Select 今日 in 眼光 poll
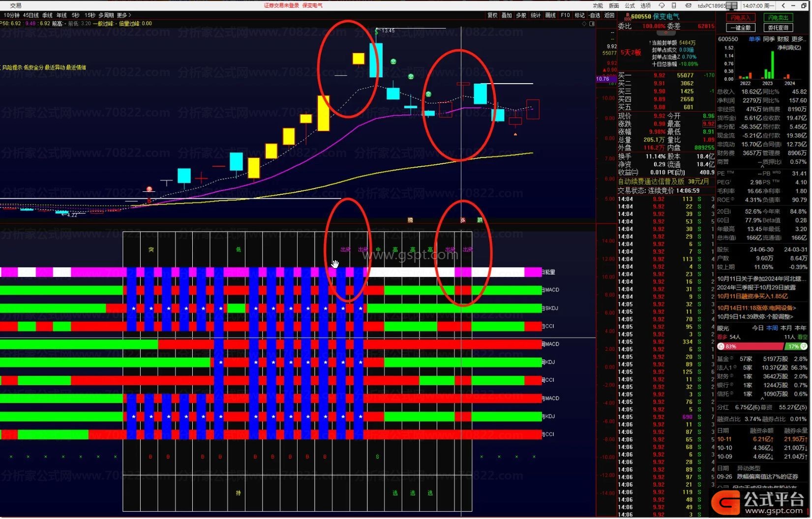This screenshot has height=519, width=812. tap(757, 328)
